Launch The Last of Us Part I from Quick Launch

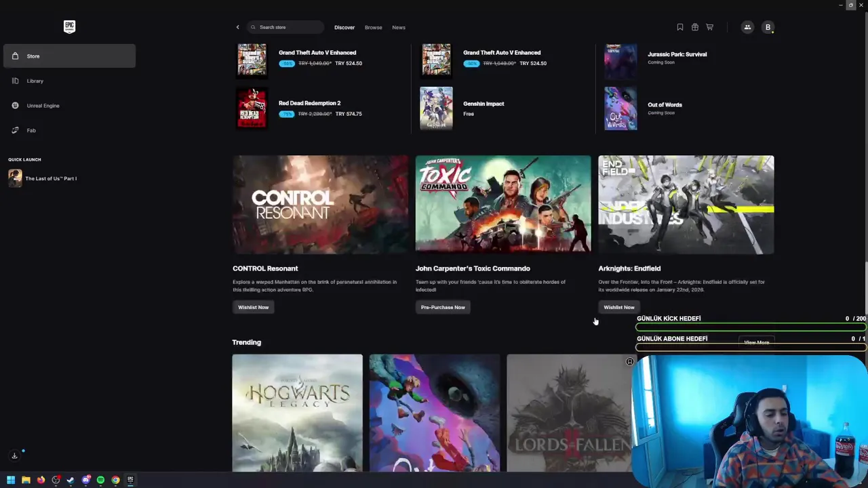pyautogui.click(x=43, y=178)
